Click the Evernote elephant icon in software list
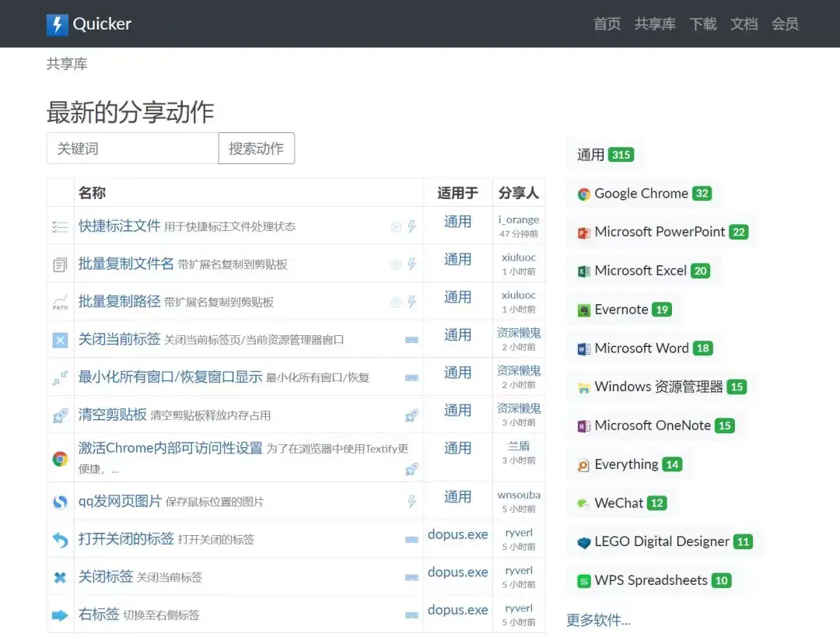Screen dimensions: 840x644 tap(584, 310)
